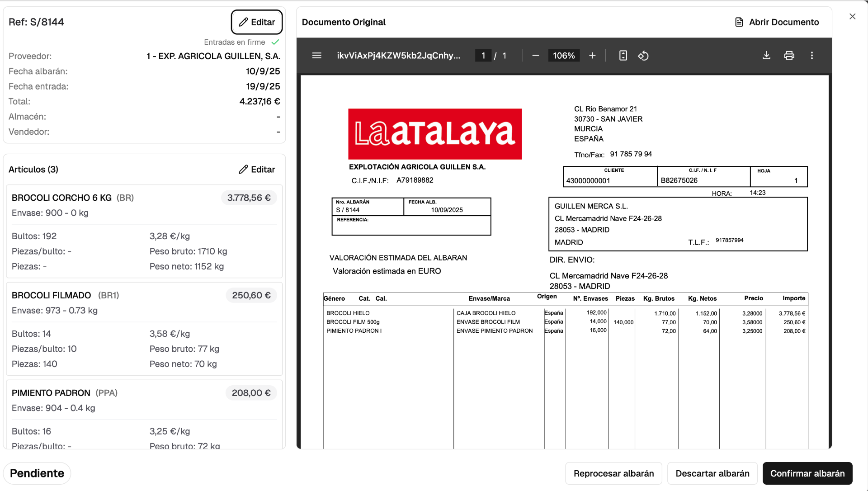868x491 pixels.
Task: Click the date 10/09/2025 in the PDF
Action: [x=447, y=210]
